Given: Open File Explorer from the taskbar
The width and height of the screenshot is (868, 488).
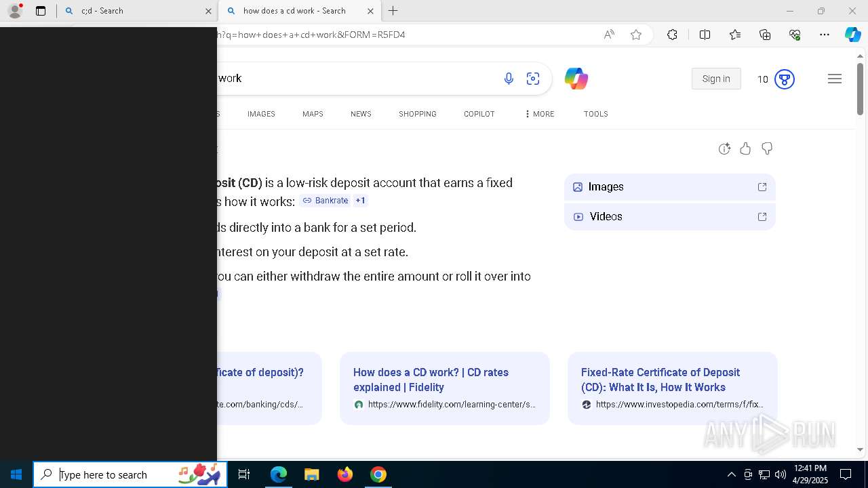Looking at the screenshot, I should pos(311,474).
